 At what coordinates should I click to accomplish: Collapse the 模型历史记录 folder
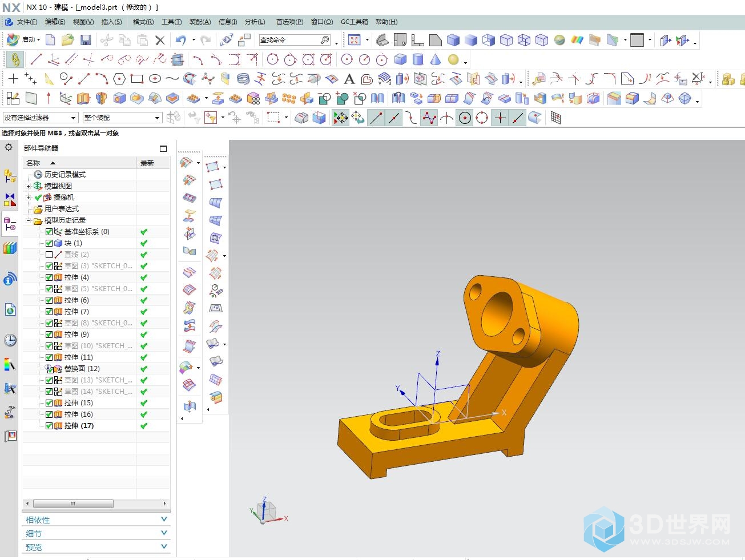pos(28,220)
